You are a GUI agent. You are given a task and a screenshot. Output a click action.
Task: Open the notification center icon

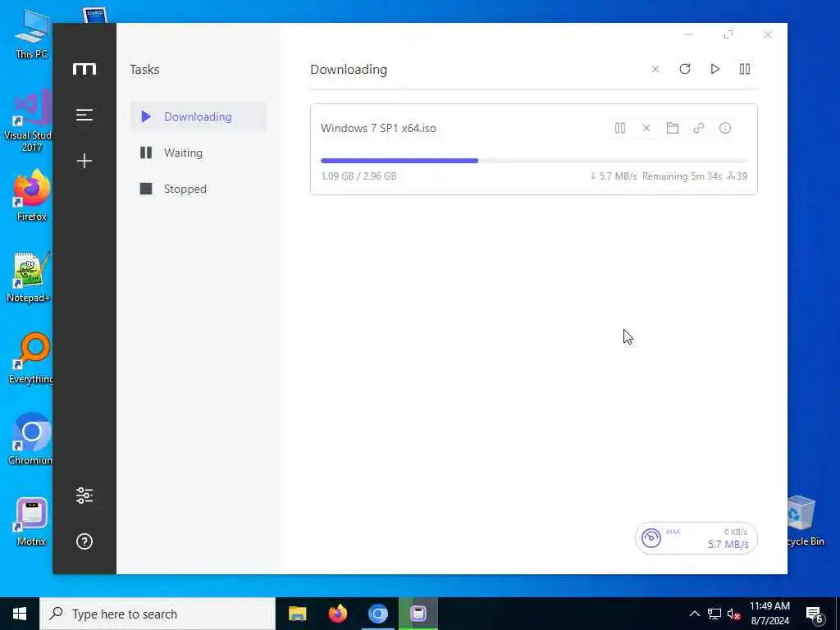pyautogui.click(x=815, y=614)
